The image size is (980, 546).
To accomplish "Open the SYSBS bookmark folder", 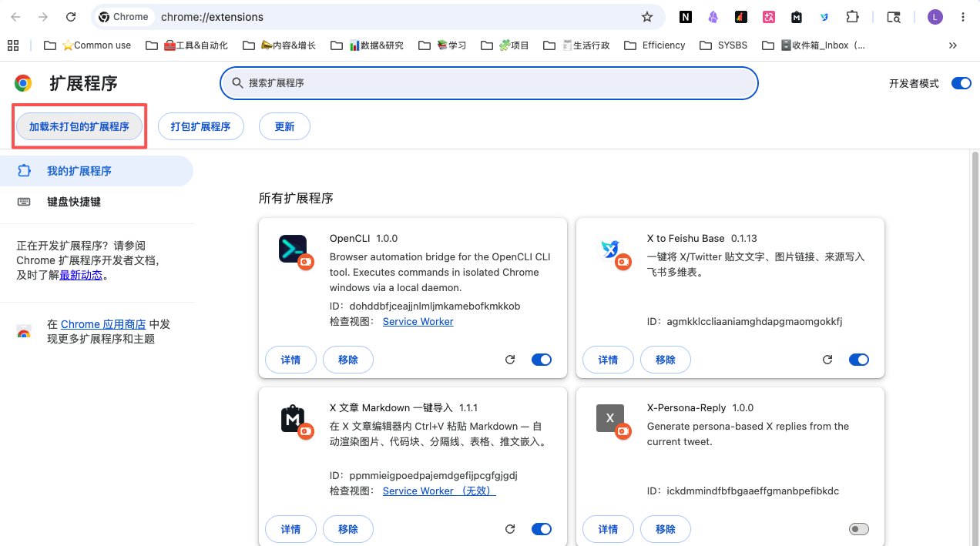I will click(x=723, y=45).
